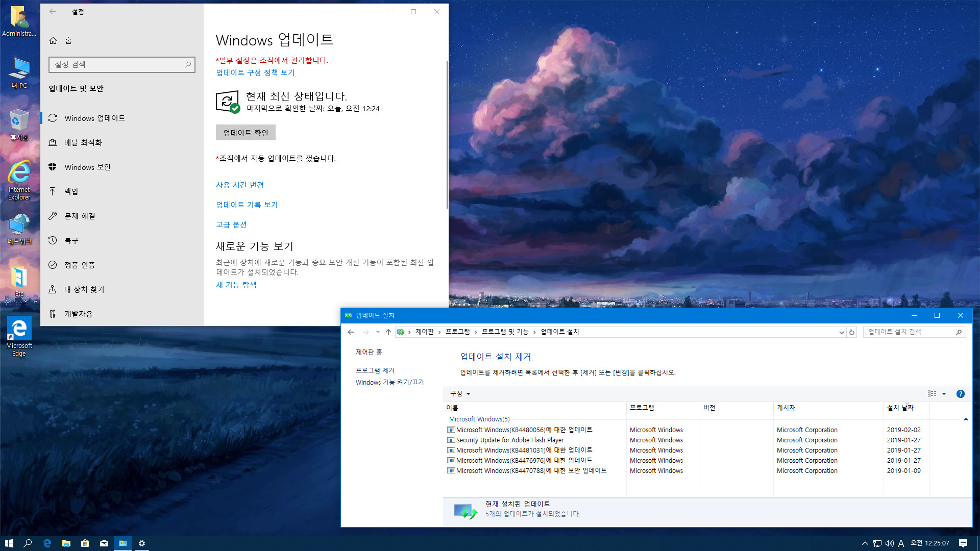Open 프로그램 제거 link
The height and width of the screenshot is (551, 980).
pyautogui.click(x=375, y=370)
